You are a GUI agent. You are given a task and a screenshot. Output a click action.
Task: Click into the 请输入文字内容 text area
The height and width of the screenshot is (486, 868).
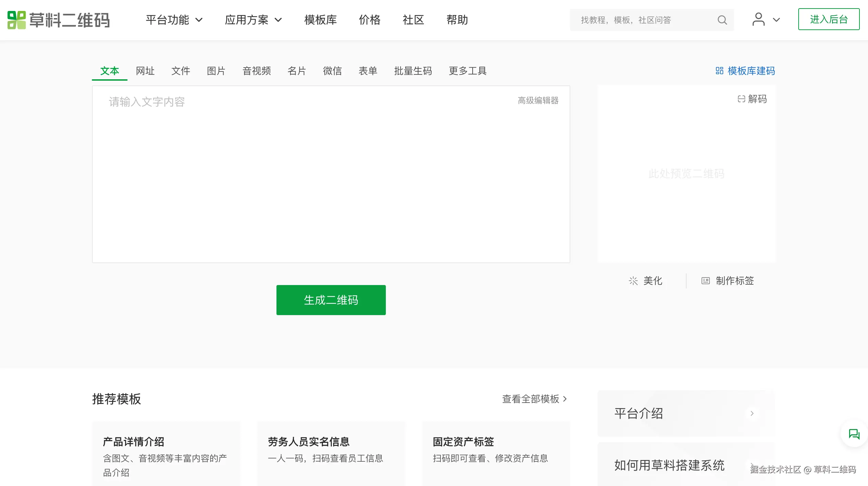331,174
